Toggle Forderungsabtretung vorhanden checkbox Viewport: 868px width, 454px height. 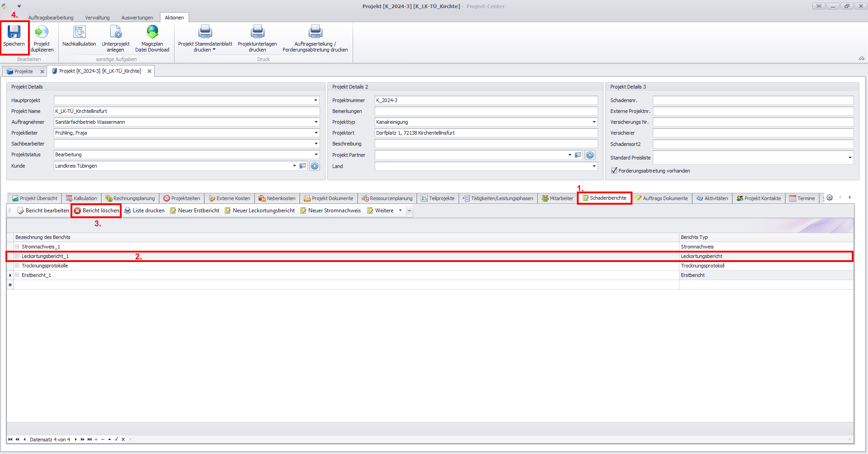614,171
